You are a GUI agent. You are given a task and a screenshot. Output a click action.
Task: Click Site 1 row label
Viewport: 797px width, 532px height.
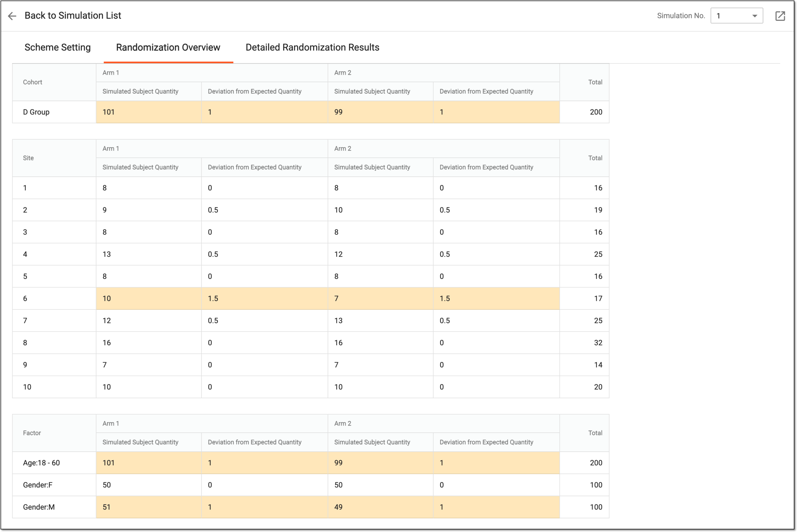25,188
